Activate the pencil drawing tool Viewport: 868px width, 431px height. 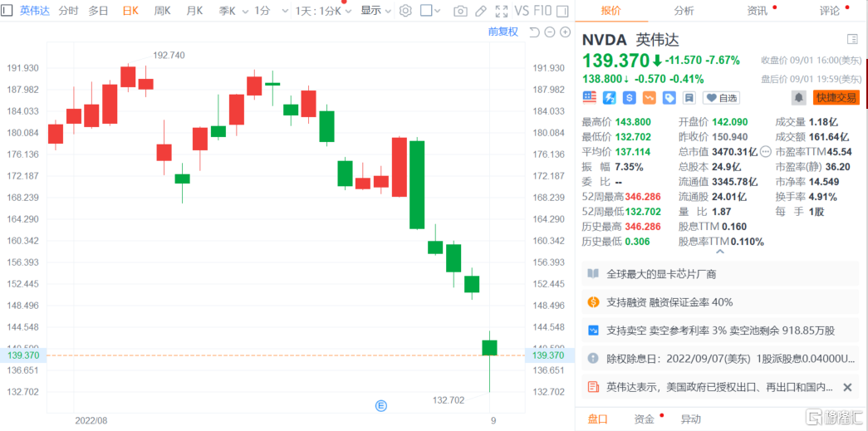click(x=480, y=11)
